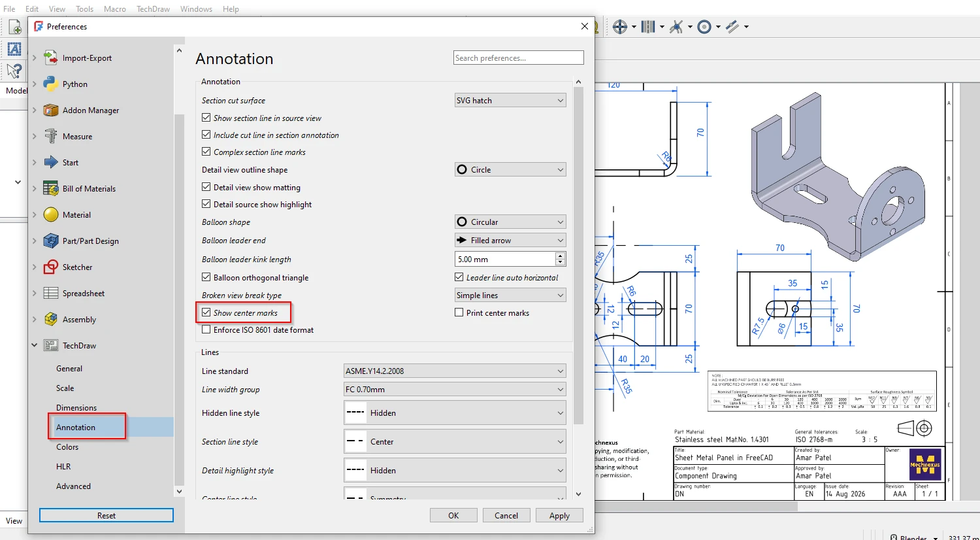Screen dimensions: 980x540
Task: Toggle Show section line in source view
Action: pos(206,118)
